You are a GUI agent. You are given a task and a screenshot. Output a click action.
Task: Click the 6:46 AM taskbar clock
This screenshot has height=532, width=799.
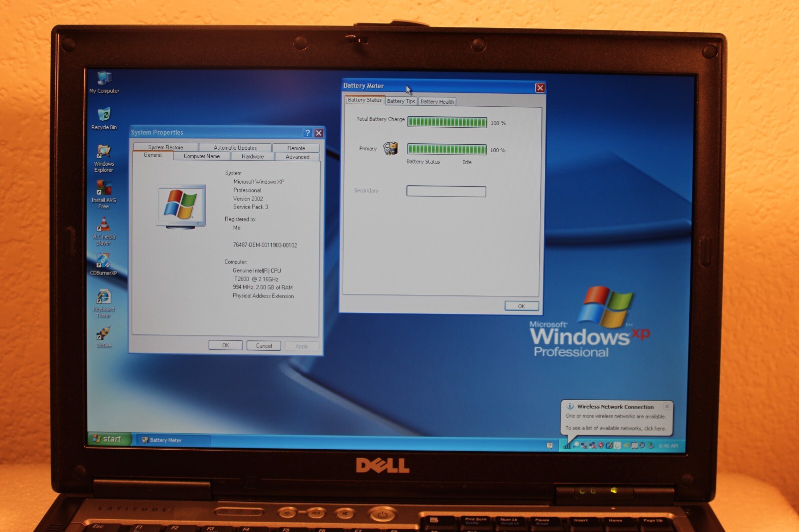coord(668,446)
